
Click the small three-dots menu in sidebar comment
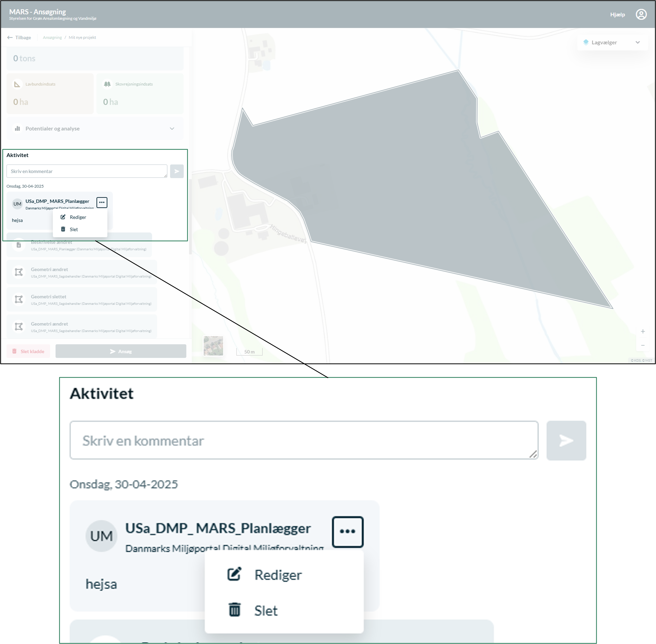(102, 202)
